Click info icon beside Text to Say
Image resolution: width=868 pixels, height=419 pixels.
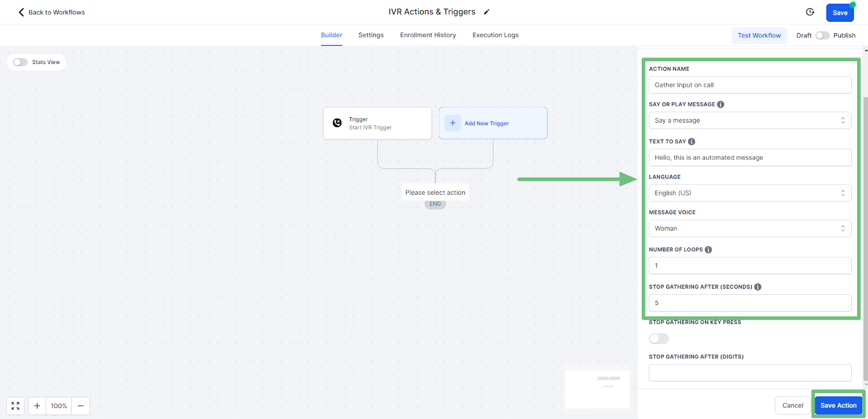click(x=691, y=142)
